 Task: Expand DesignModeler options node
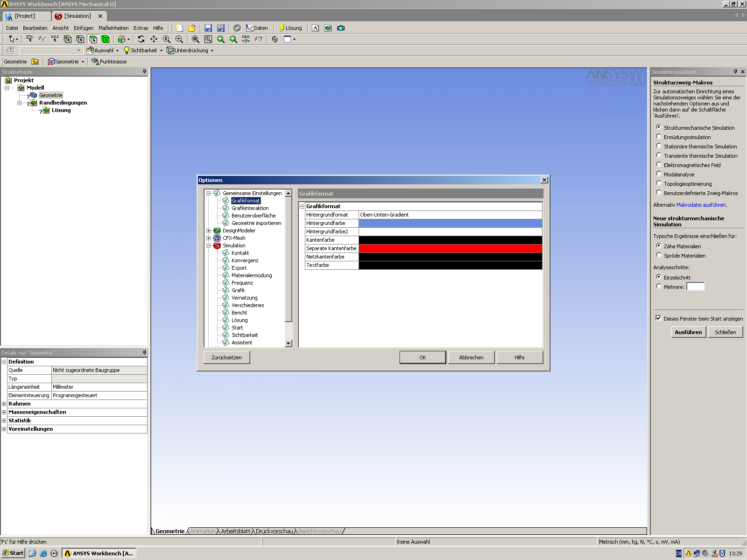pos(208,231)
